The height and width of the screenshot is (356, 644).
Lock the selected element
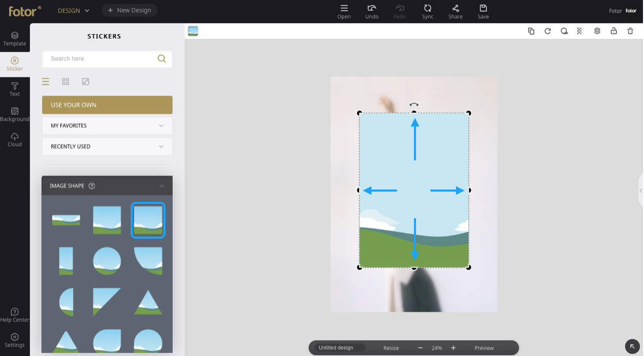614,31
